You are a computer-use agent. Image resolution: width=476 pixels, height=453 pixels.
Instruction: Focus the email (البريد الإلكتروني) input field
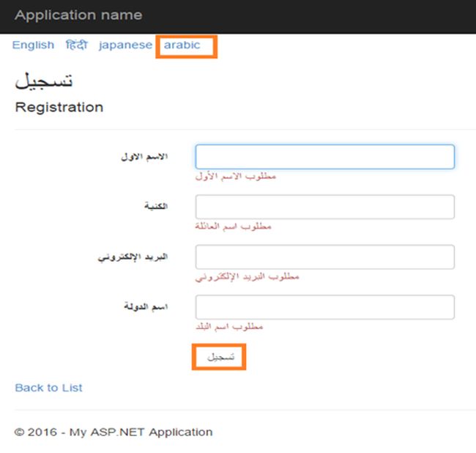click(324, 257)
